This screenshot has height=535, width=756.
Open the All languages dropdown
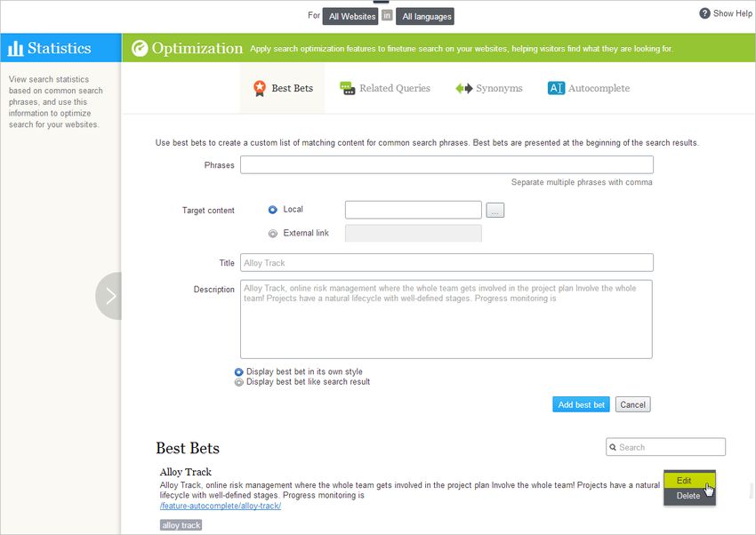[425, 16]
